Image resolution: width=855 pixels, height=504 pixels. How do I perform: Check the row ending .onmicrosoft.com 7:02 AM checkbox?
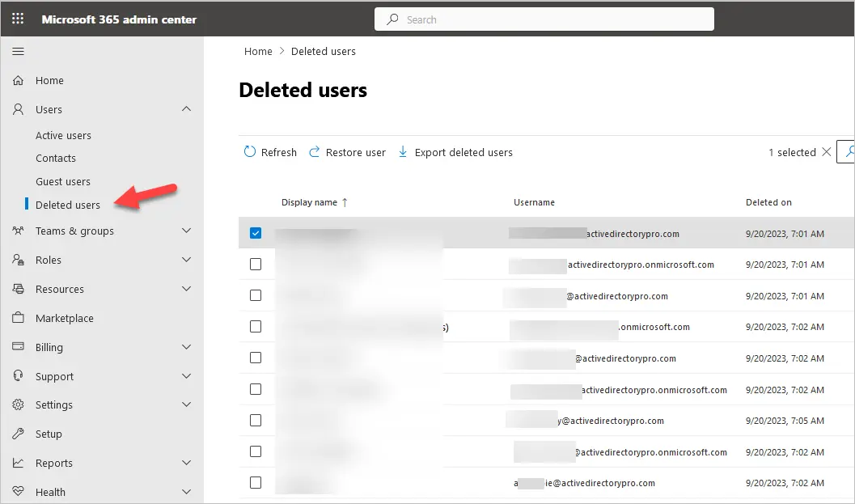click(255, 326)
